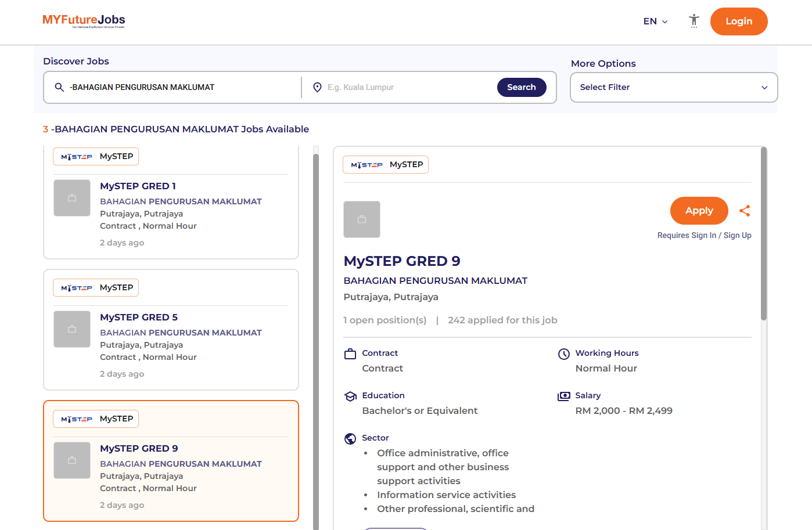Click BAHAGIAN PENGURUSAN MAKLUMAT under GRED 5

[181, 333]
